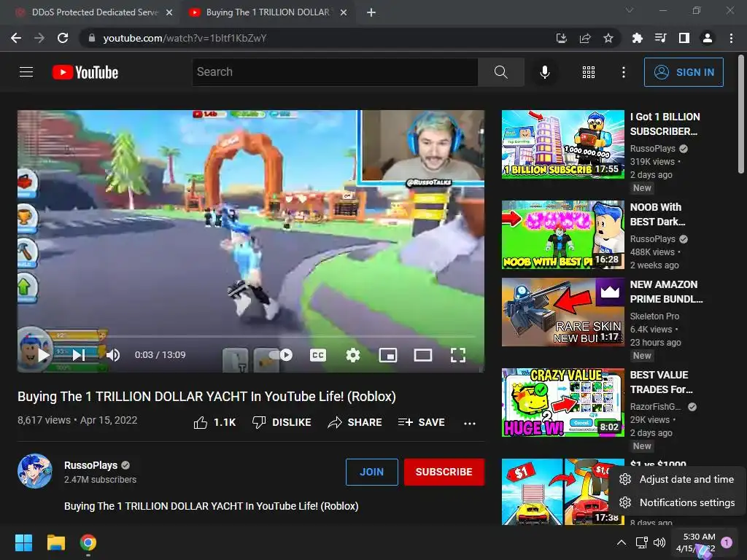Open tab search chevron in title bar

click(x=630, y=10)
